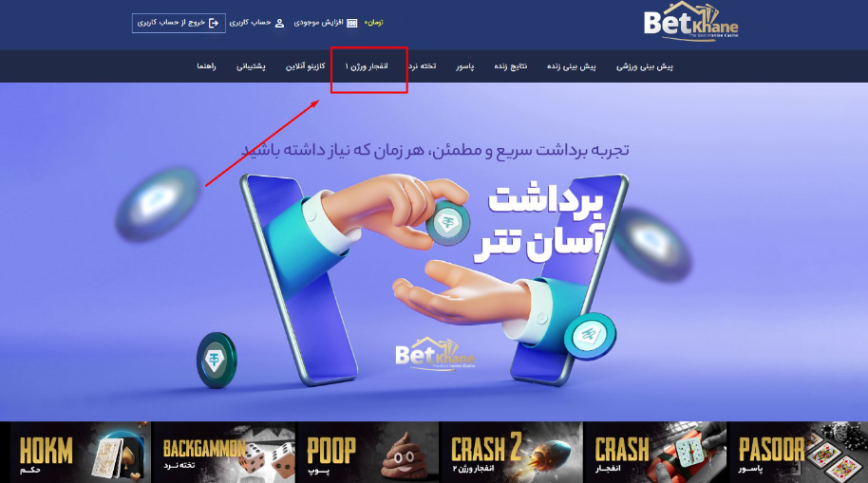Open the پاسور menu item

tap(465, 66)
